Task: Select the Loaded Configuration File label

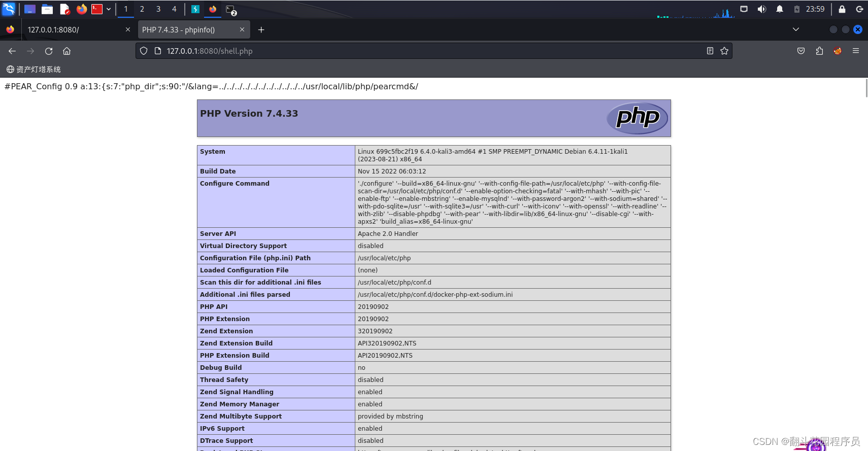Action: click(244, 270)
